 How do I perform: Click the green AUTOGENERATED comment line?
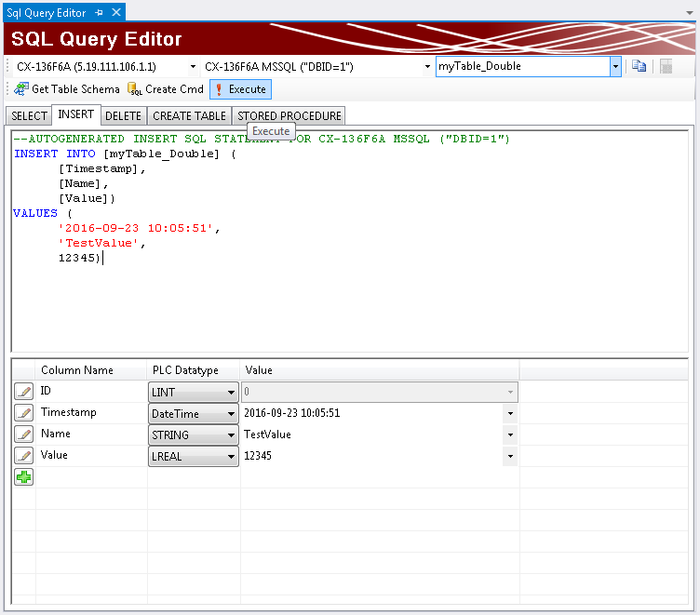[262, 139]
